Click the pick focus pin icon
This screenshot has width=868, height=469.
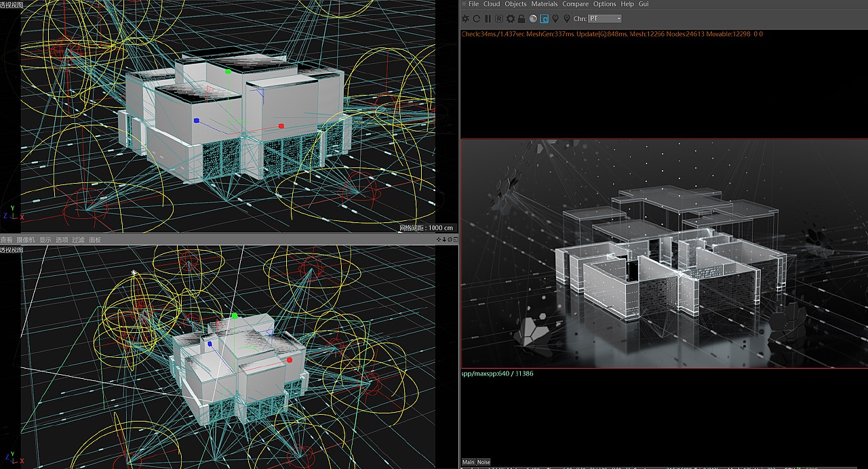[555, 18]
